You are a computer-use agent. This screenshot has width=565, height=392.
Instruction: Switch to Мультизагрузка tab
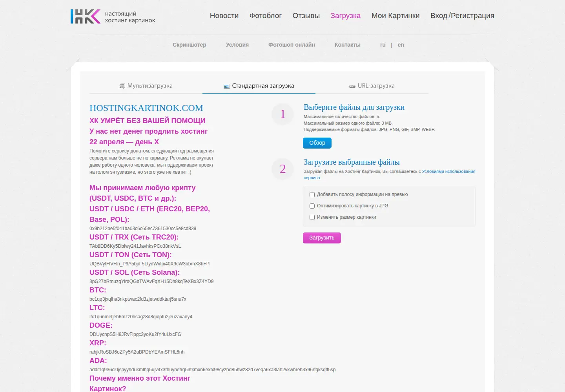click(x=146, y=86)
